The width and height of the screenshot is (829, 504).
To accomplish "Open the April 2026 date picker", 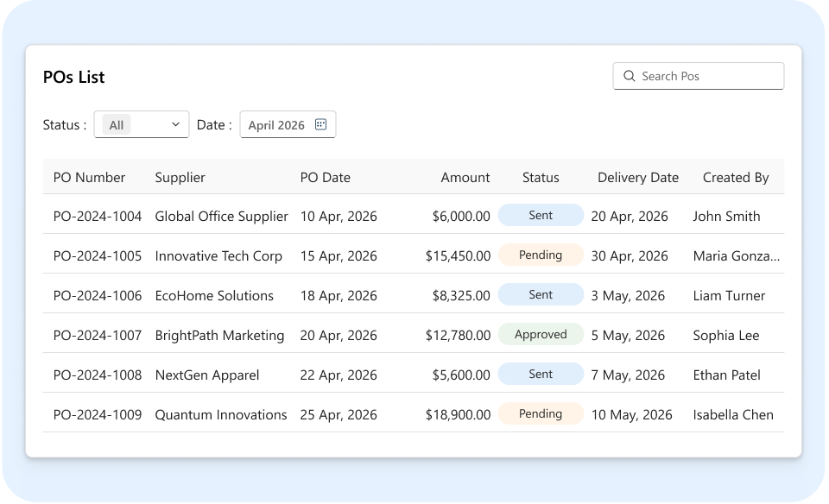I will coord(288,124).
